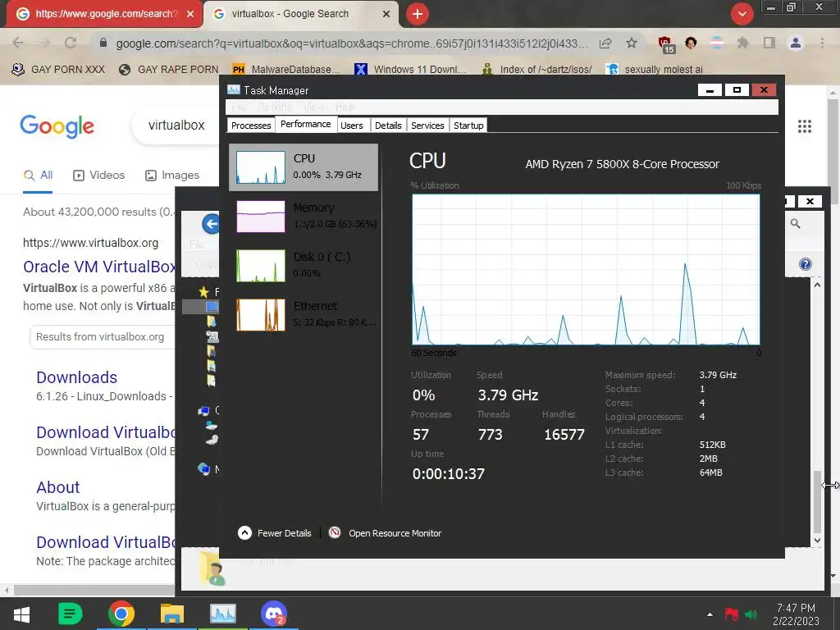This screenshot has height=630, width=840.
Task: Open the Windows Start menu
Action: click(21, 614)
